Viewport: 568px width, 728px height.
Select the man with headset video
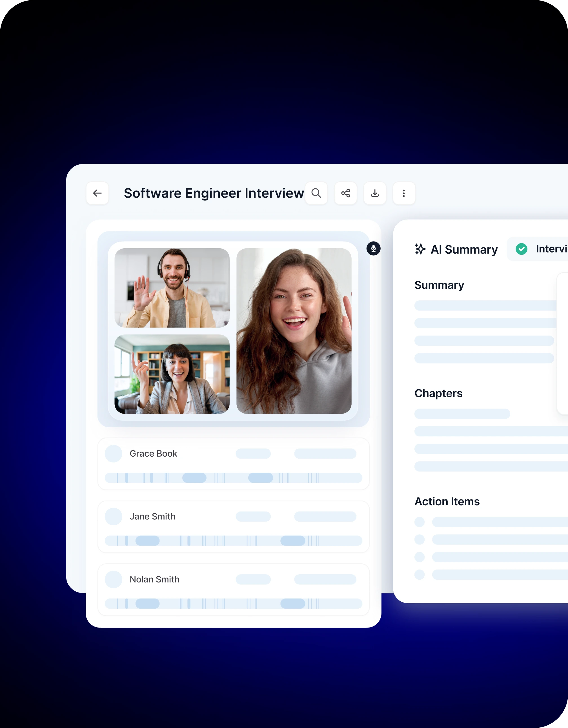[172, 288]
